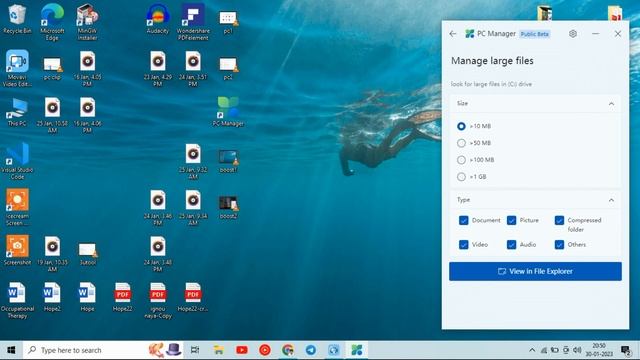Viewport: 640px width, 360px height.
Task: Open PC Manager settings gear
Action: click(x=573, y=34)
